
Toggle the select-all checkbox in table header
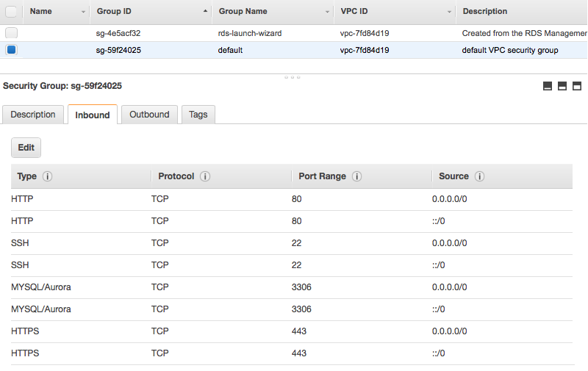(x=11, y=12)
